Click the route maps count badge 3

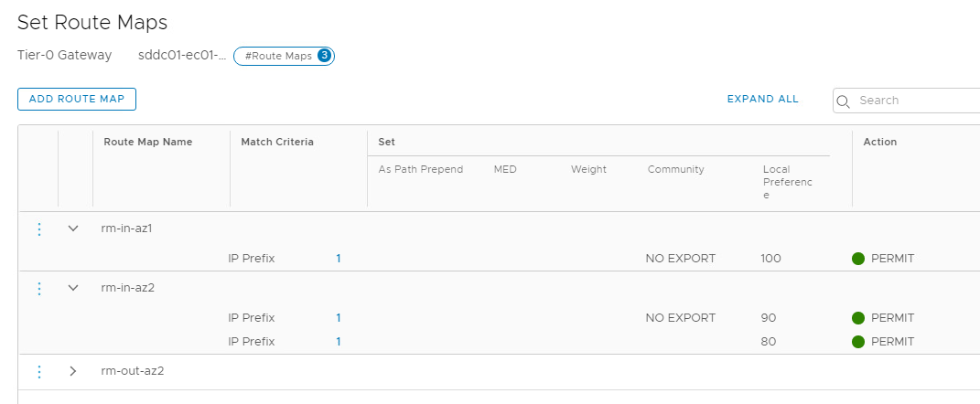[324, 56]
